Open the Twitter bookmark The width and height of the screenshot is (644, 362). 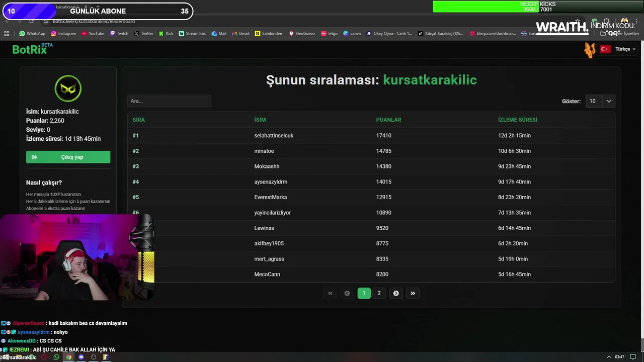(x=143, y=34)
